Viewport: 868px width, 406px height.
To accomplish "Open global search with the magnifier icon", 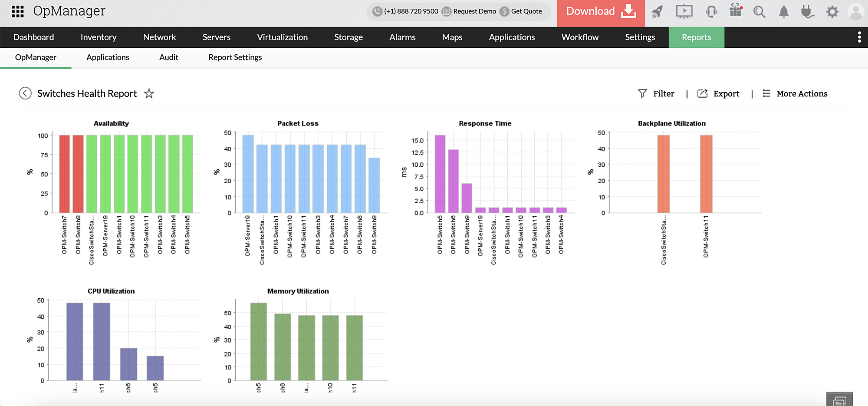I will pos(759,12).
